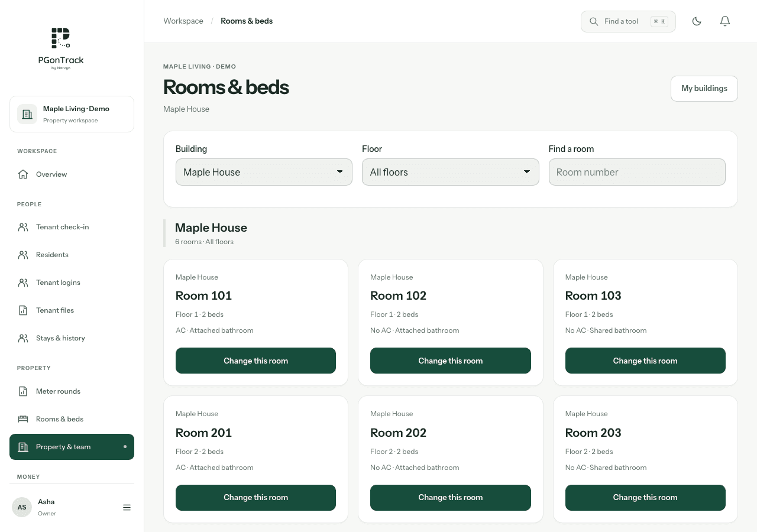Click the ⌘K shortcut badge

pyautogui.click(x=659, y=21)
